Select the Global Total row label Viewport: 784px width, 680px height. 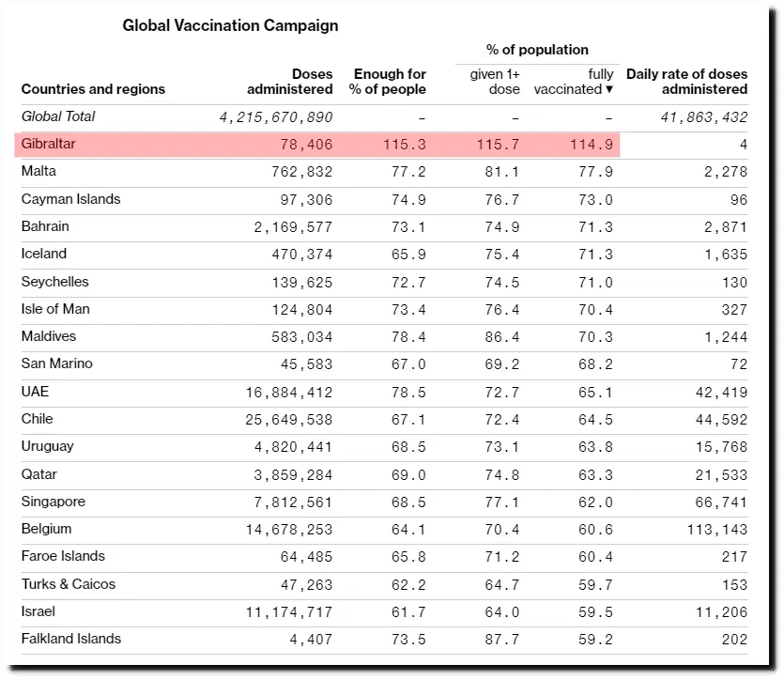[58, 116]
